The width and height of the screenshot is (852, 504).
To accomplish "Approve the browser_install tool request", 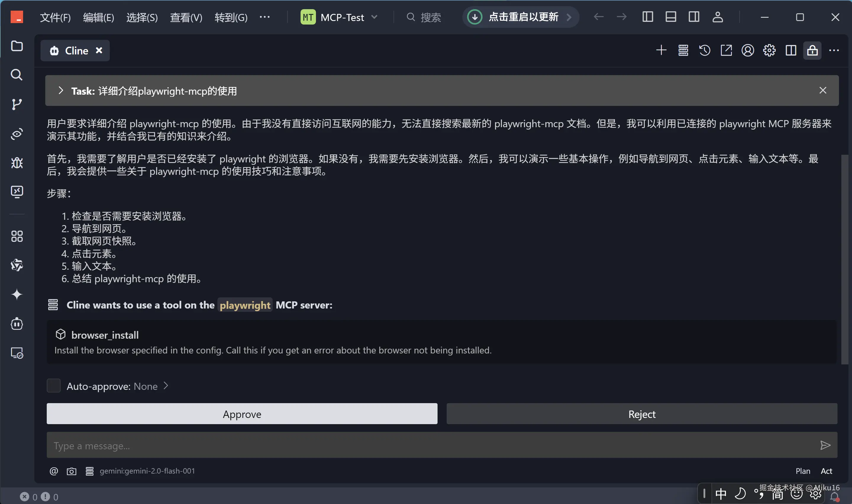I will 242,414.
